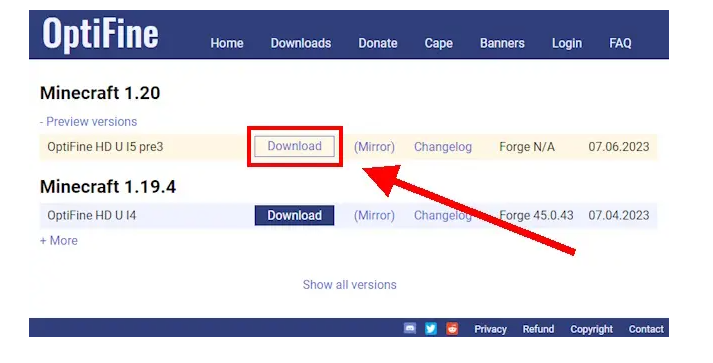
Task: Open the Discord icon in footer
Action: 410,328
